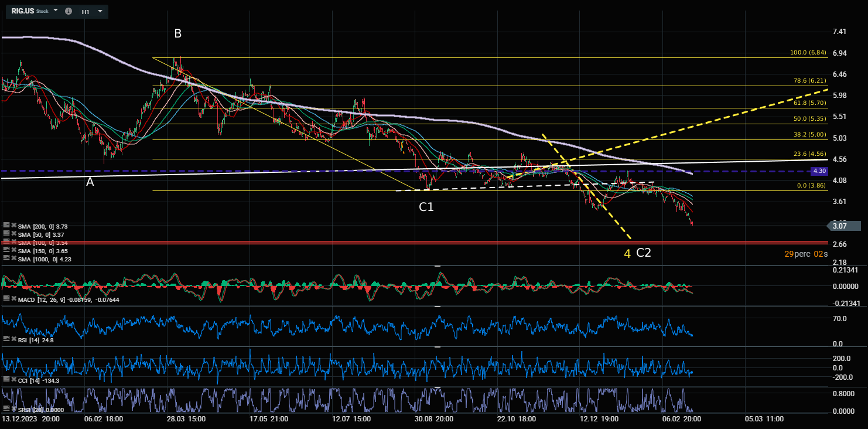Viewport: 868px width, 429px height.
Task: Remove the SMA 1000 indicator
Action: pyautogui.click(x=12, y=258)
